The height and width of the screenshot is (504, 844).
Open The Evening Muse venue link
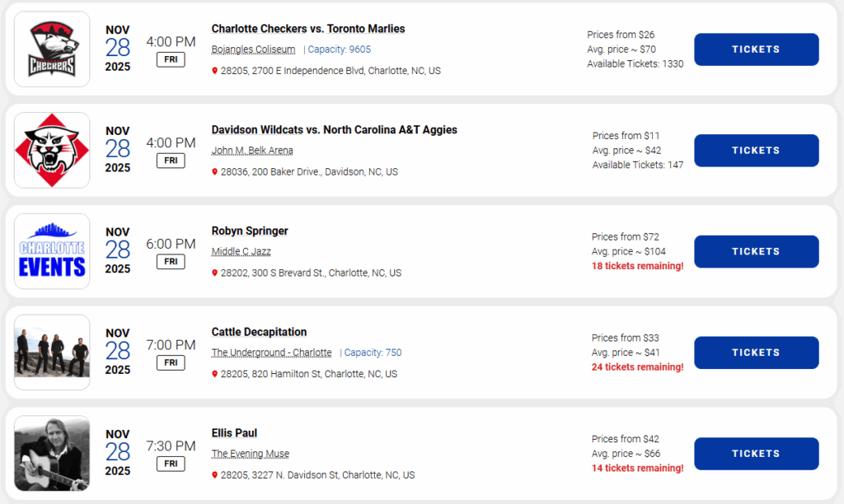[x=250, y=454]
